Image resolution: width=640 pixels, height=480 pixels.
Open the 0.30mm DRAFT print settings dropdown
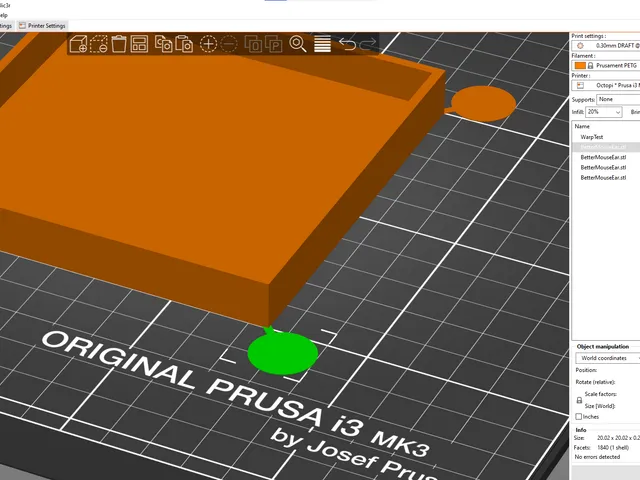[x=606, y=46]
